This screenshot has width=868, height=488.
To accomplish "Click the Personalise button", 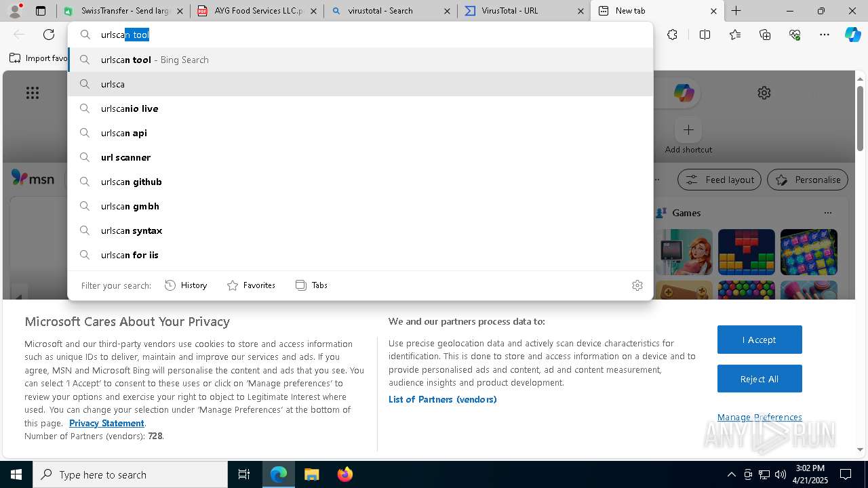I will [808, 180].
